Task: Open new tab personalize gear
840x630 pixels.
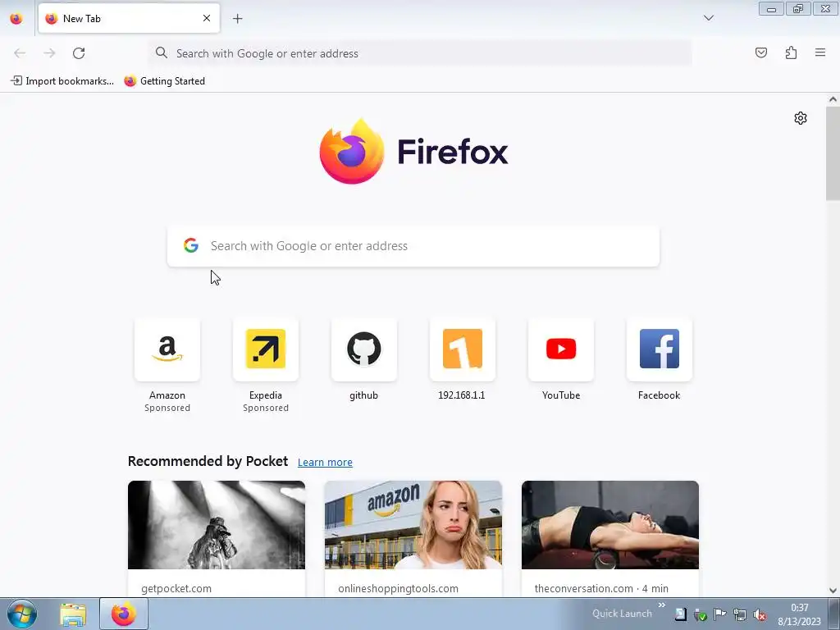Action: click(801, 118)
